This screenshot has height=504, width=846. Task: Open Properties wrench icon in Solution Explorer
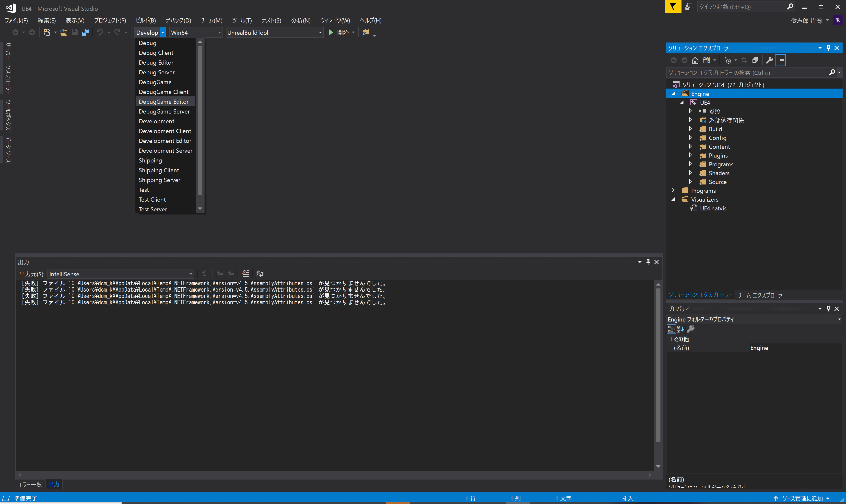coord(770,60)
